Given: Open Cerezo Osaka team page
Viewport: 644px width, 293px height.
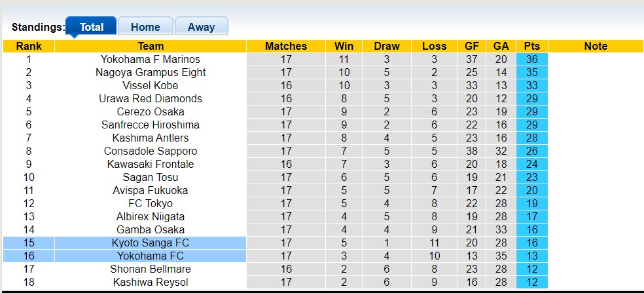Looking at the screenshot, I should [151, 111].
